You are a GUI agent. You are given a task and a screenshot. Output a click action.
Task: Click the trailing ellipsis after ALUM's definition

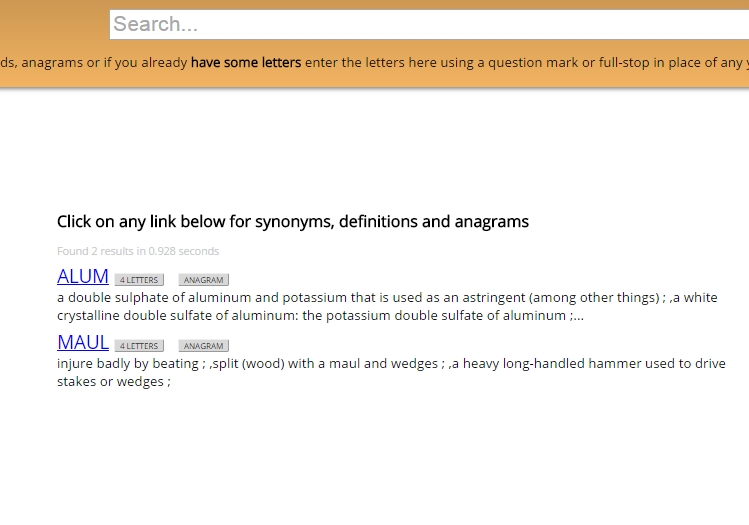tap(577, 316)
